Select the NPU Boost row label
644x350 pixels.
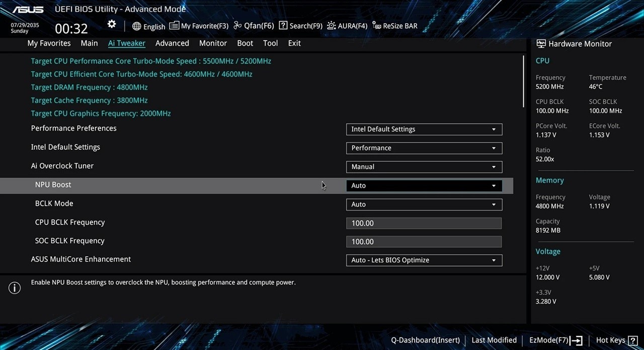(x=53, y=185)
